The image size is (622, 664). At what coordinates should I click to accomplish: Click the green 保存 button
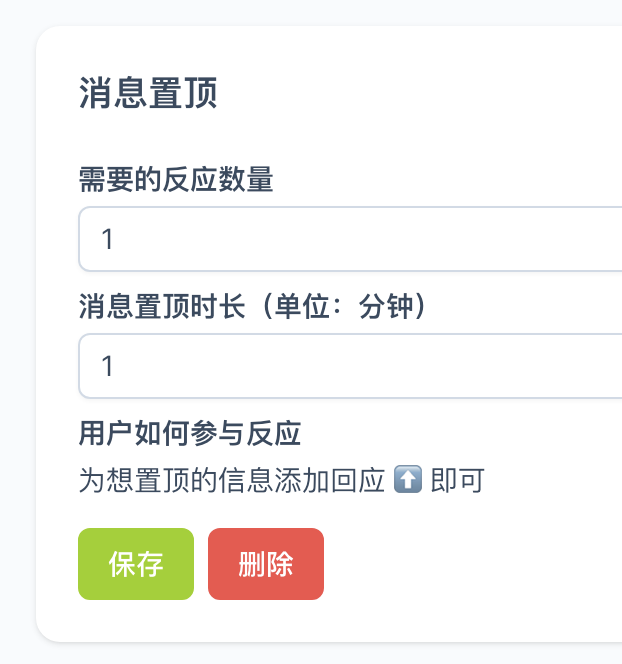click(136, 564)
